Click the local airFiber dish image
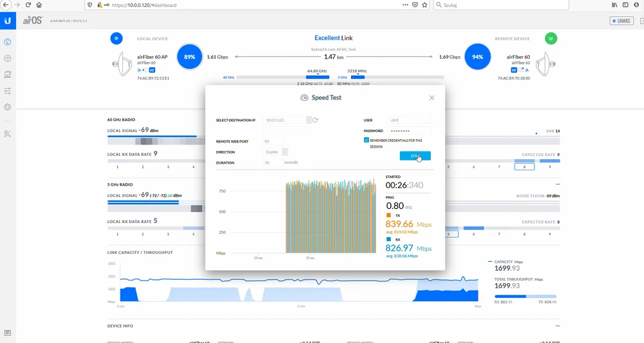644x343 pixels. [122, 64]
